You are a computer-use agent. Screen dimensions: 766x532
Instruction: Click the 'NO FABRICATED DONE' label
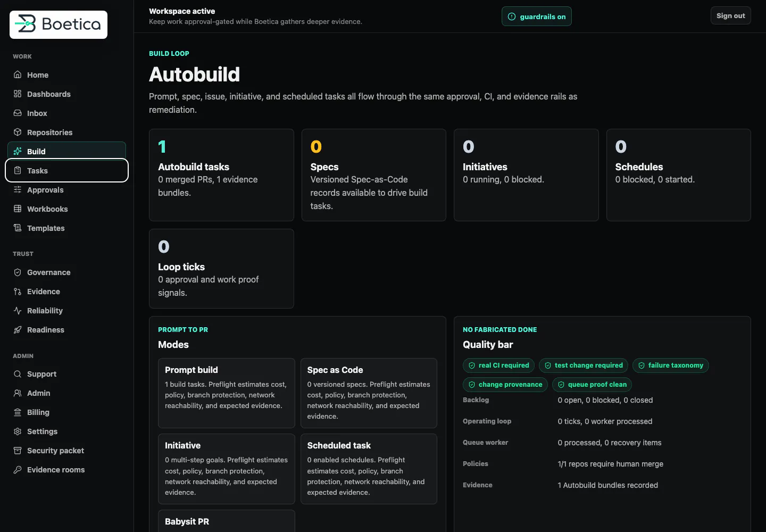pos(500,330)
